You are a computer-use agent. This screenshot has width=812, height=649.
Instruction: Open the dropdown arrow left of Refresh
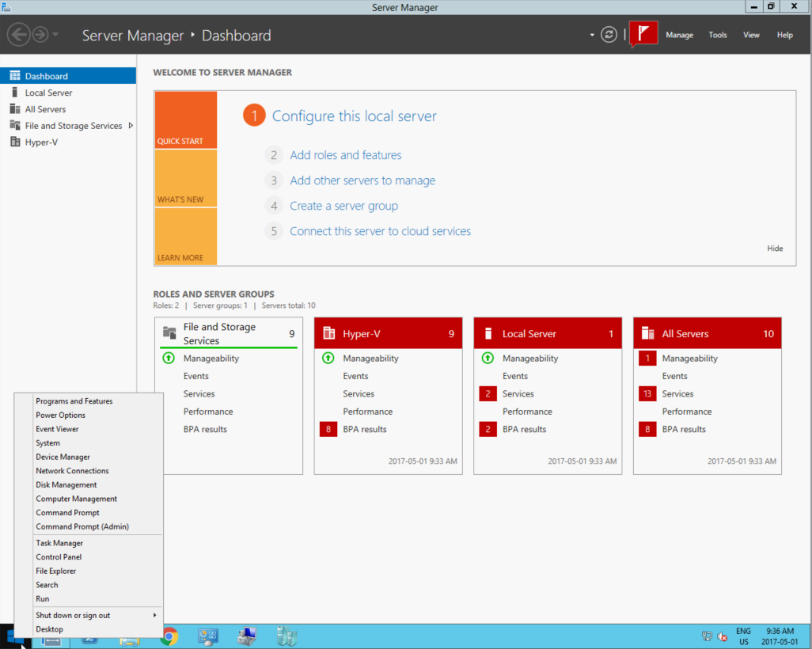592,36
